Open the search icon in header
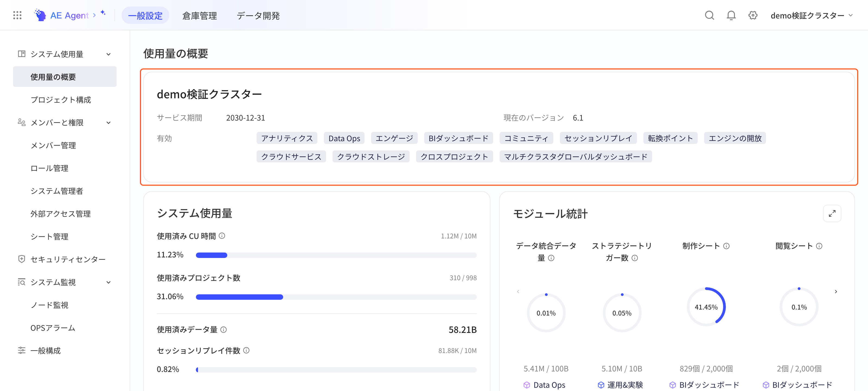Screen dimensions: 868x391 pos(709,15)
